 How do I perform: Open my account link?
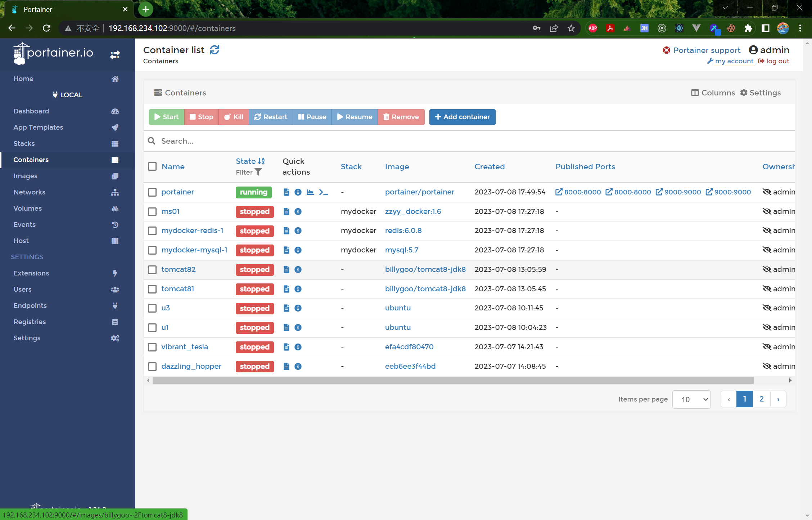point(731,61)
